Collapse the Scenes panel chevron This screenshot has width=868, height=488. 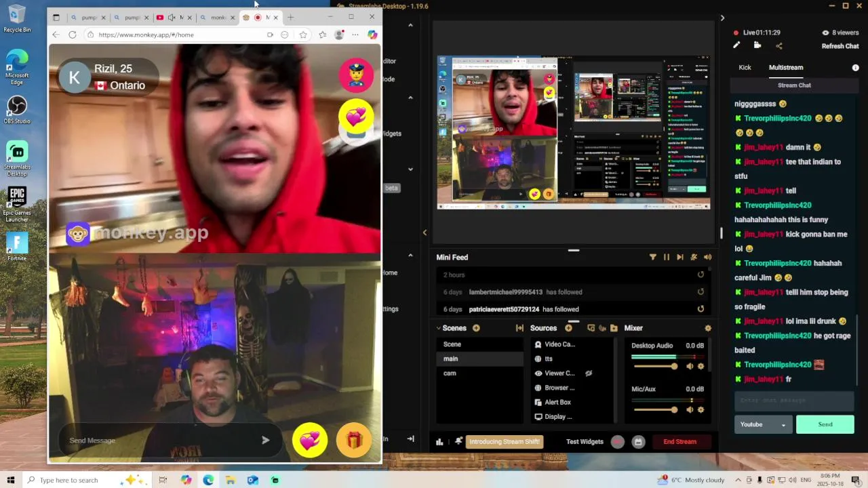tap(439, 328)
